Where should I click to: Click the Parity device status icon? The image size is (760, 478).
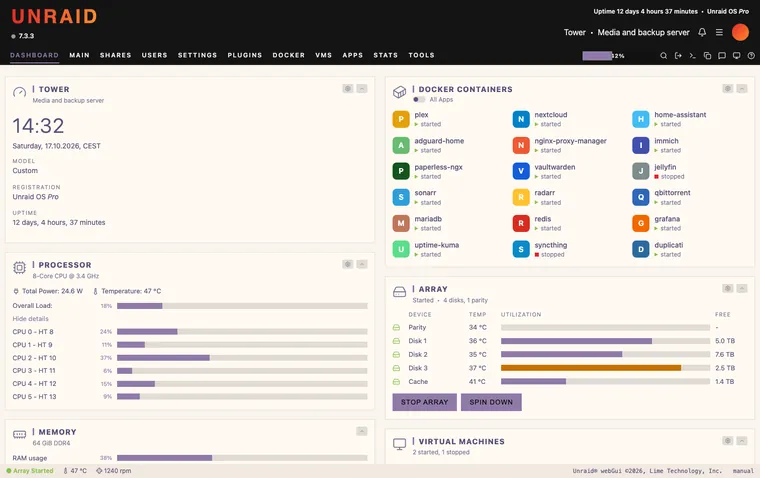[x=396, y=327]
